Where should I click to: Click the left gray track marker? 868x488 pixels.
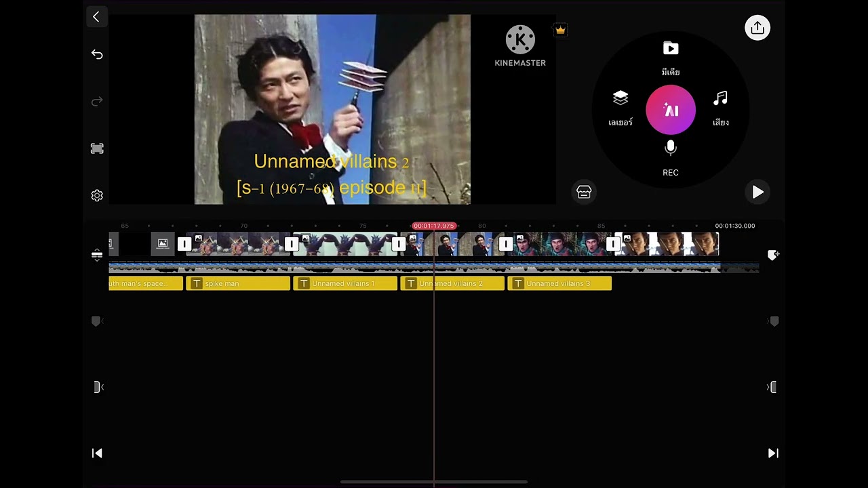pos(96,321)
